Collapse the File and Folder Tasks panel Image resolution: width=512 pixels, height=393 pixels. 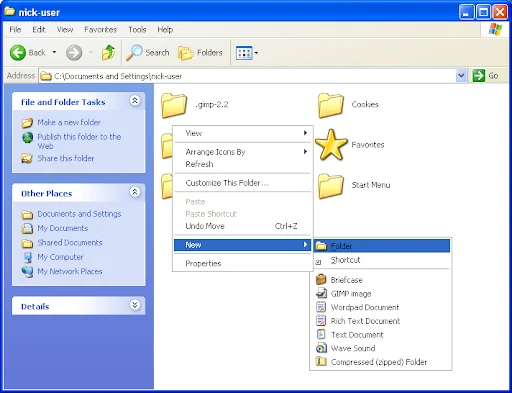[x=135, y=100]
